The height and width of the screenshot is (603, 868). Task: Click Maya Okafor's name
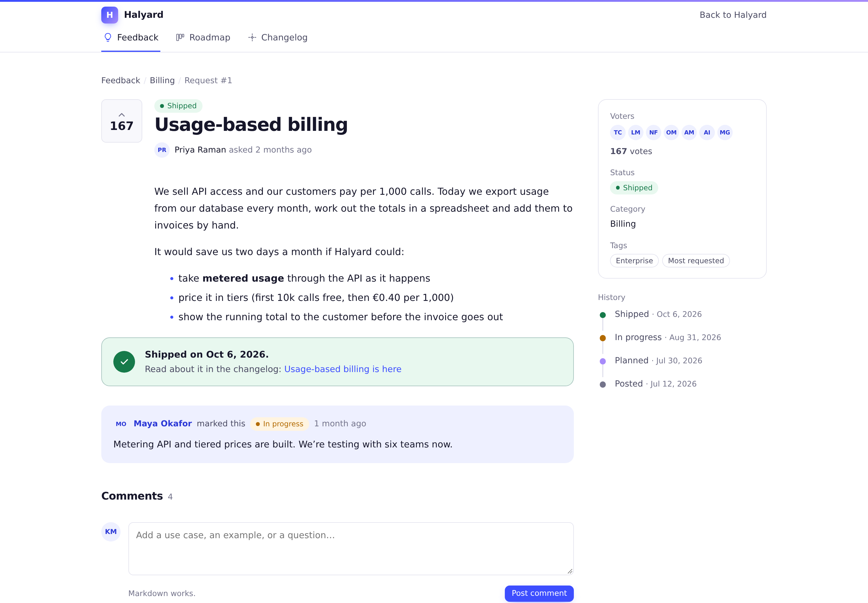pyautogui.click(x=162, y=424)
